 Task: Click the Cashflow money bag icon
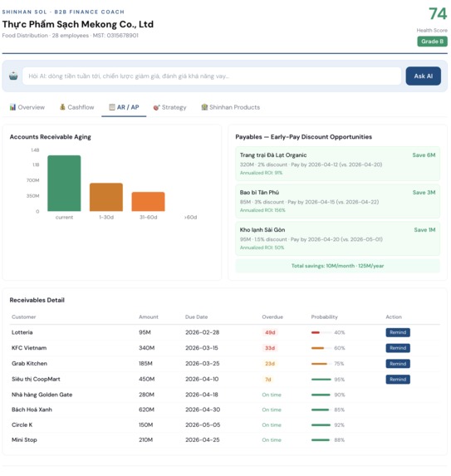(x=62, y=107)
